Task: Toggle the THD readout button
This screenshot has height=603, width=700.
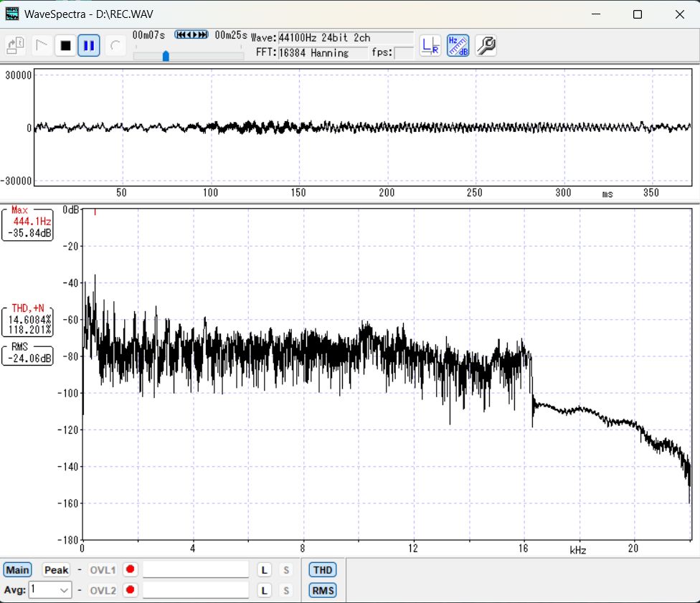Action: coord(322,570)
